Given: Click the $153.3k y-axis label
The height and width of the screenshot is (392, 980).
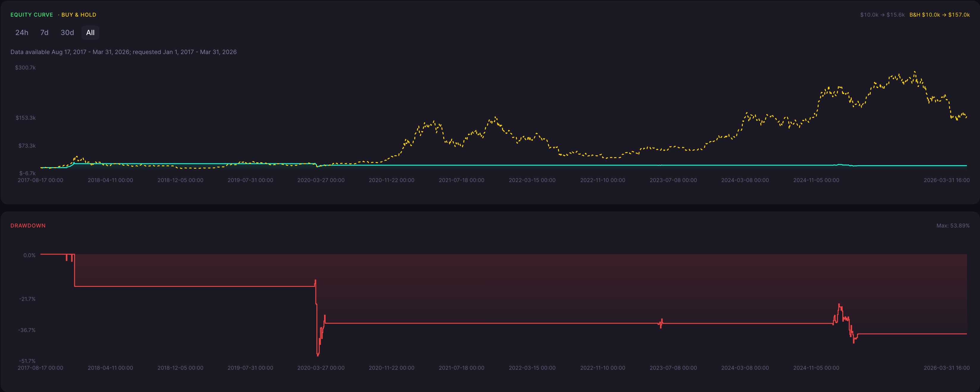Looking at the screenshot, I should pyautogui.click(x=26, y=118).
